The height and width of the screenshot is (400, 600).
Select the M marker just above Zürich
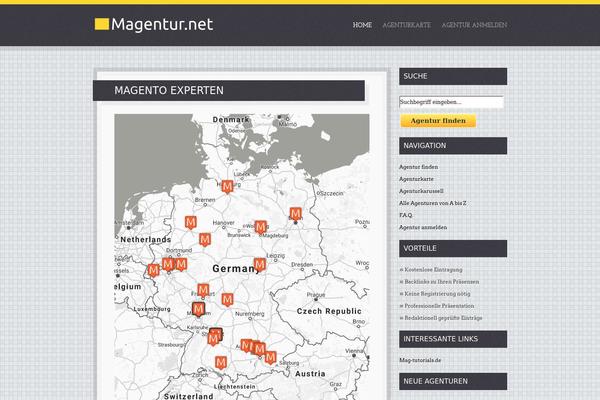(x=220, y=362)
